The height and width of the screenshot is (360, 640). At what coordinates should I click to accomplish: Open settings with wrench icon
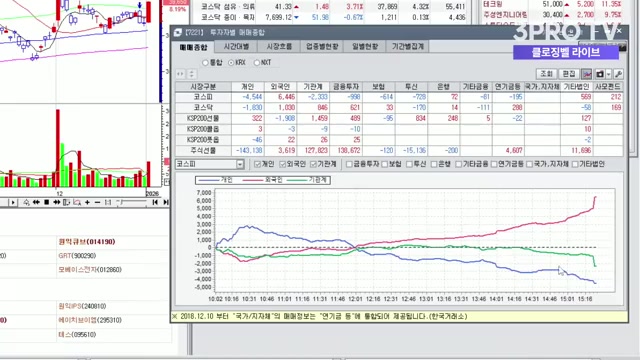tap(618, 74)
